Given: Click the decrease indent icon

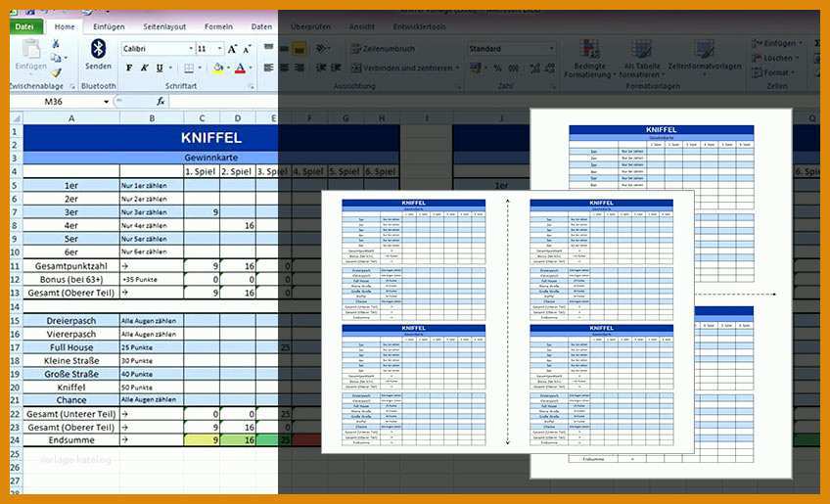Looking at the screenshot, I should click(x=321, y=68).
